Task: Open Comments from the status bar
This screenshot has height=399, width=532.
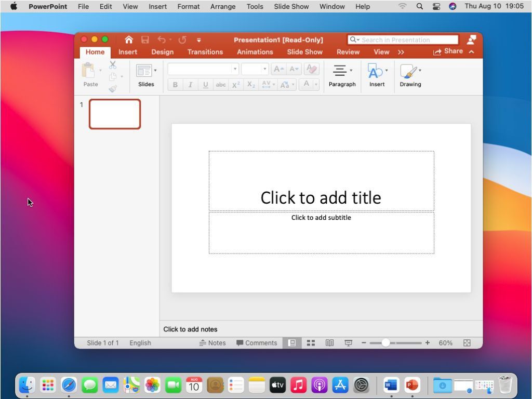Action: (x=257, y=343)
